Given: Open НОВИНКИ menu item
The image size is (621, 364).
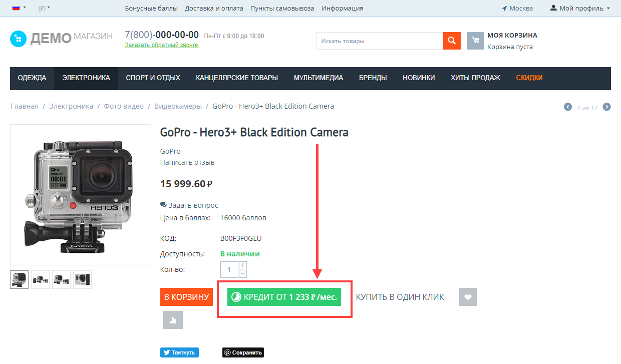Looking at the screenshot, I should point(419,78).
